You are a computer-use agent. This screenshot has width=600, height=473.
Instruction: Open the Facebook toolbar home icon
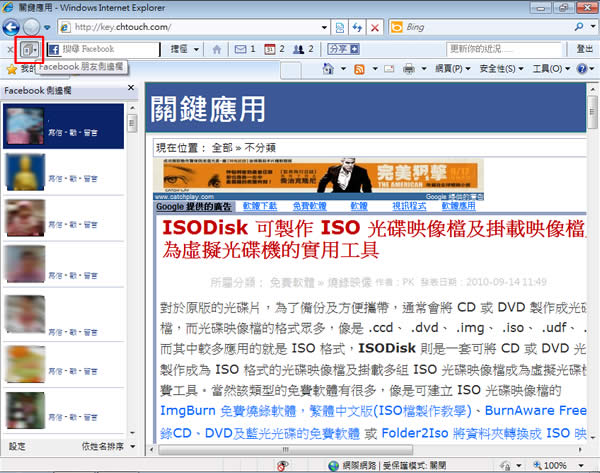pos(218,49)
